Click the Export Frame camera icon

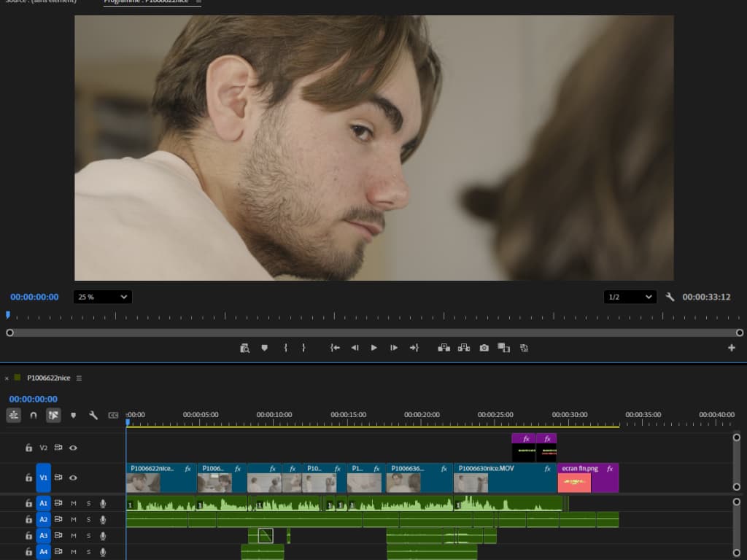(x=484, y=348)
